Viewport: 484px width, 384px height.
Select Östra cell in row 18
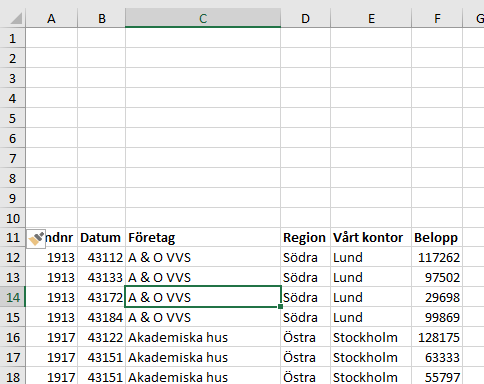305,377
